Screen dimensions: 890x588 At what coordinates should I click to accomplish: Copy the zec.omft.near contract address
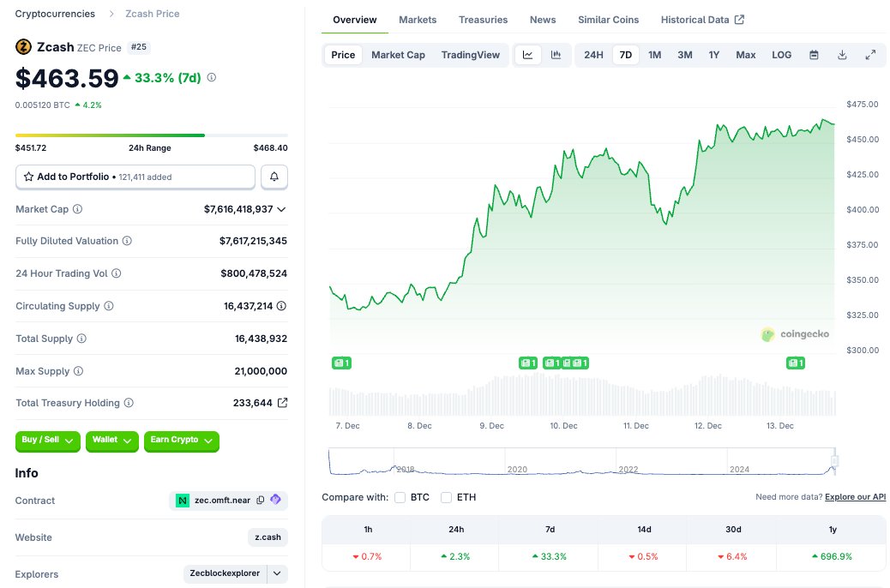tap(261, 501)
